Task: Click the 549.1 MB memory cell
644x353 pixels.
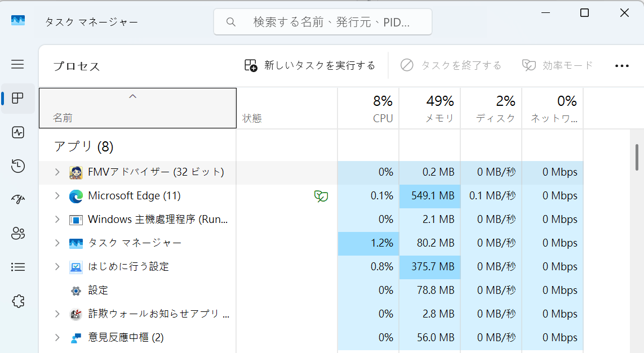Action: (429, 196)
